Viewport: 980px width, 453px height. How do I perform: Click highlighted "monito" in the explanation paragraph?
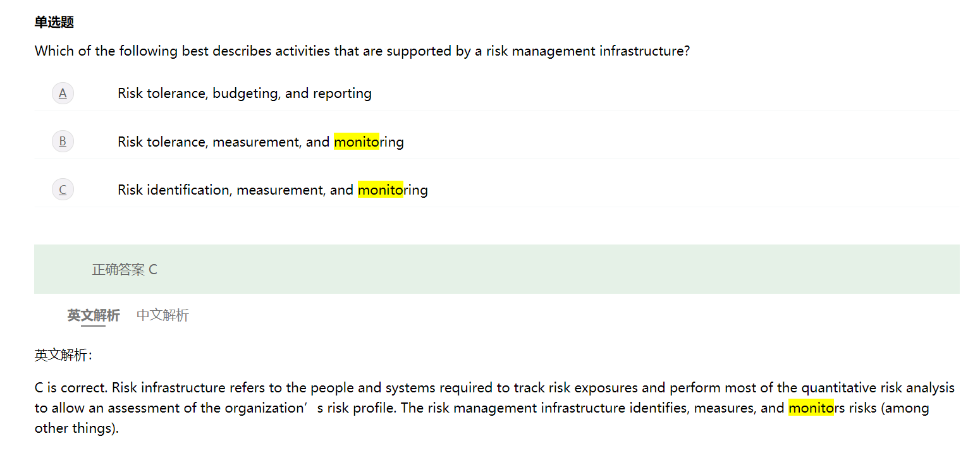(811, 408)
